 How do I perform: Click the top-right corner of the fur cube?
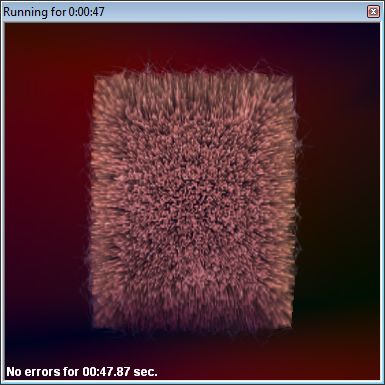pyautogui.click(x=289, y=77)
